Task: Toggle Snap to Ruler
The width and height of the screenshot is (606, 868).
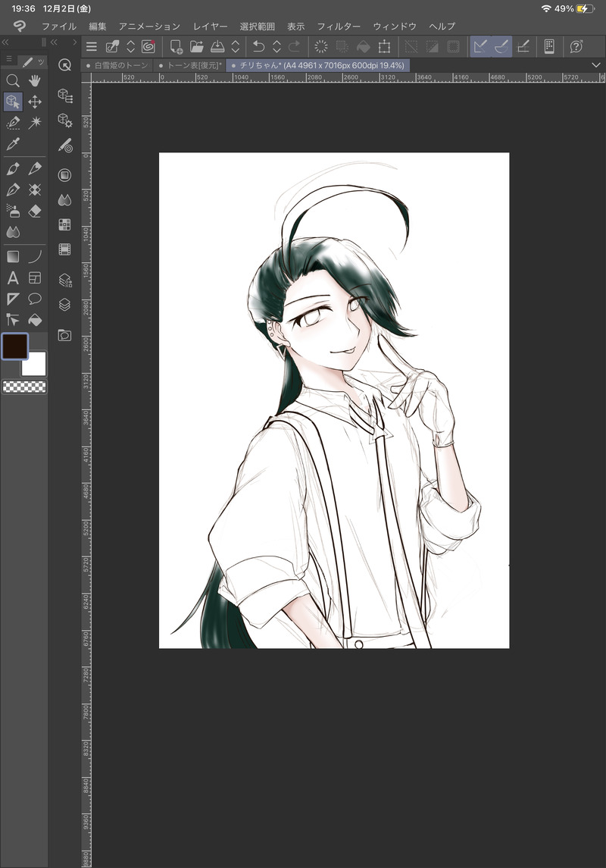Action: pos(480,46)
